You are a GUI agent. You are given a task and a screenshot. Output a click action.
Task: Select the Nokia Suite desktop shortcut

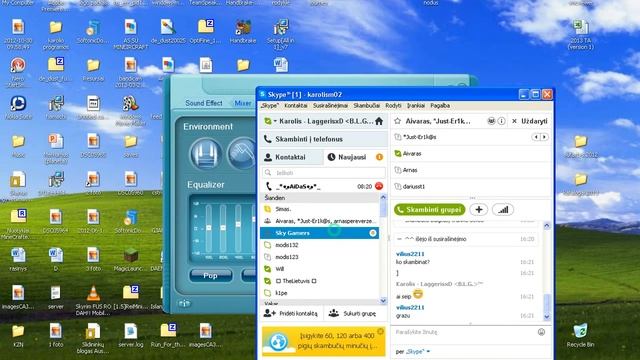(18, 107)
